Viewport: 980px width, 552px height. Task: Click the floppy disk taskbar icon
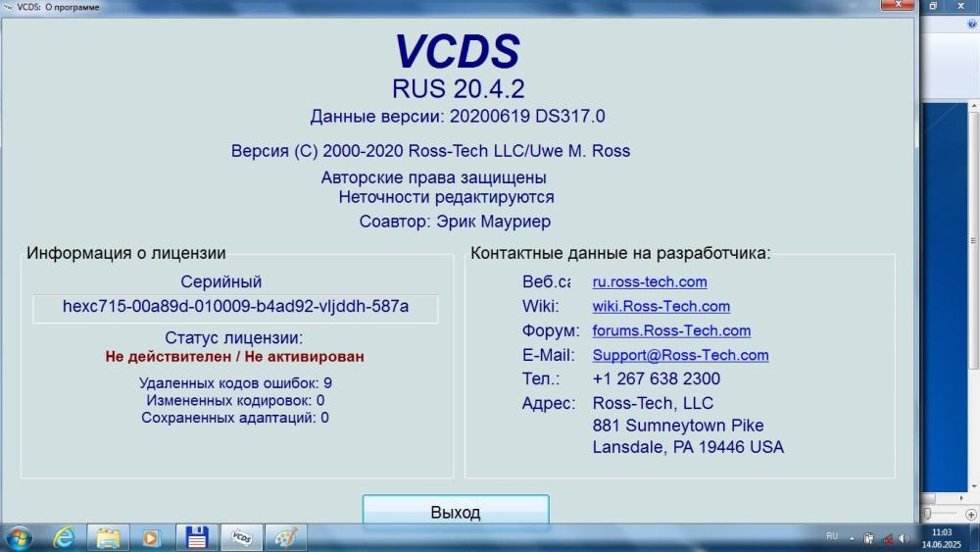pyautogui.click(x=196, y=537)
